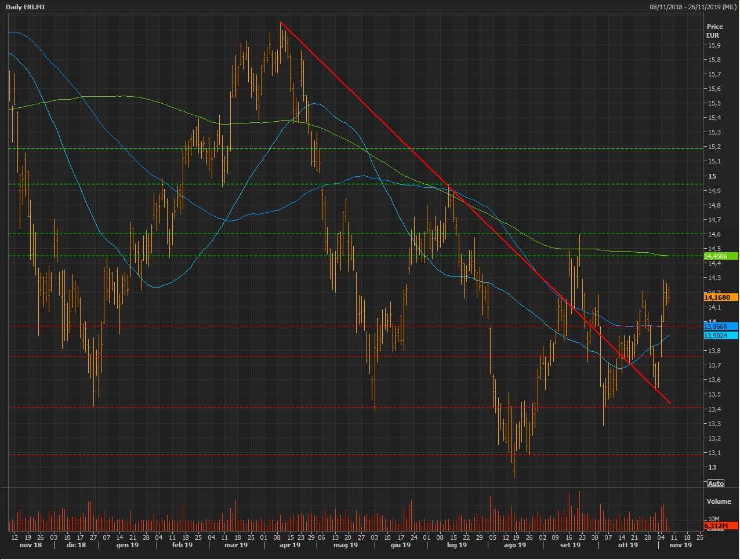Click the nov 19 month label
Screen dimensions: 740x560
tap(681, 545)
